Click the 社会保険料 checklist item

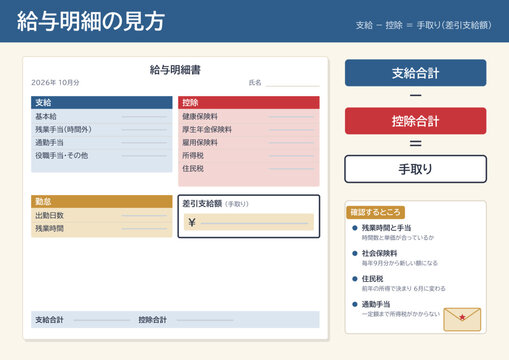pyautogui.click(x=395, y=258)
